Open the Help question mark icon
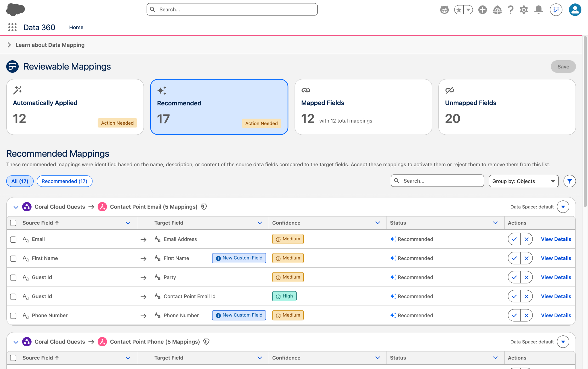The height and width of the screenshot is (369, 588). point(510,10)
